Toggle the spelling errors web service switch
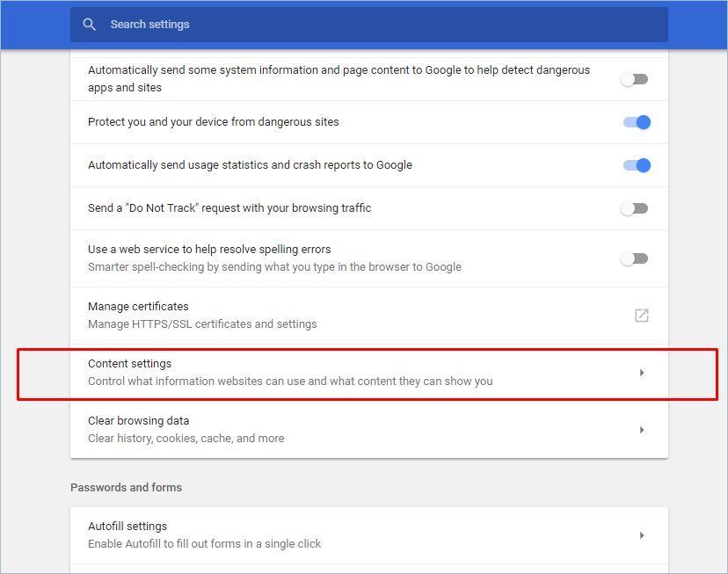The height and width of the screenshot is (574, 728). (634, 258)
